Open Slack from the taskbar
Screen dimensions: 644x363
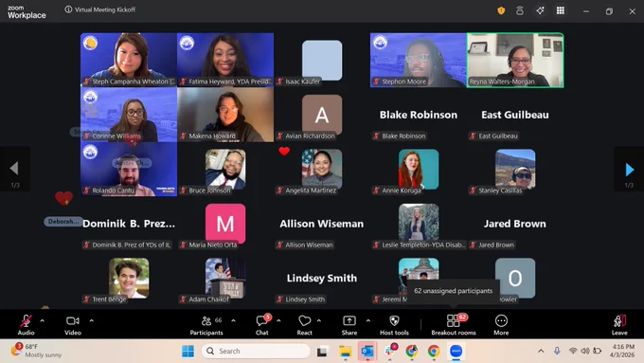point(390,351)
